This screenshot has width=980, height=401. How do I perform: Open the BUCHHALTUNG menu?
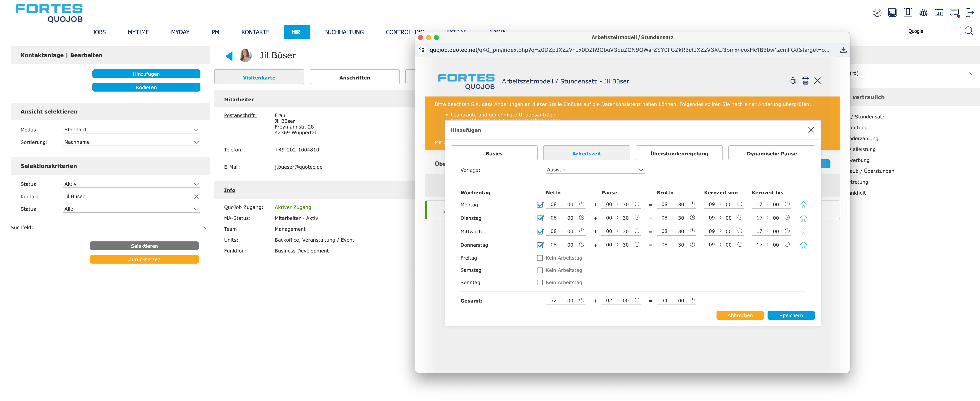tap(344, 32)
